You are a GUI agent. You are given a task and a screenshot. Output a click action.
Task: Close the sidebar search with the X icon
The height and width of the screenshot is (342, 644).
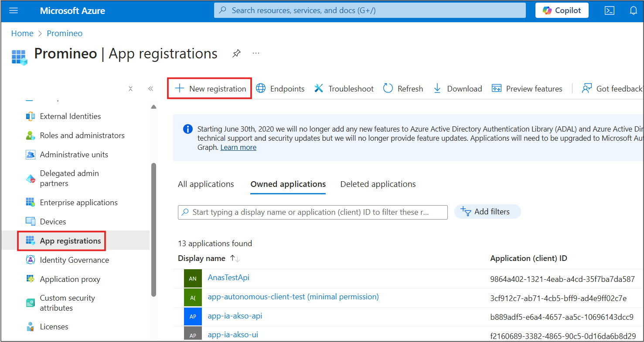pos(130,89)
